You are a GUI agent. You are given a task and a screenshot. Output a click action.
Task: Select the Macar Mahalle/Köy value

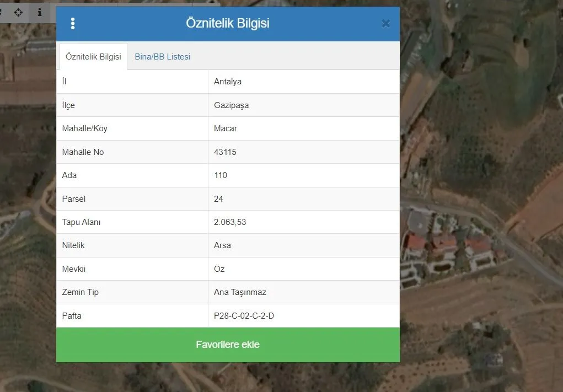click(x=226, y=128)
